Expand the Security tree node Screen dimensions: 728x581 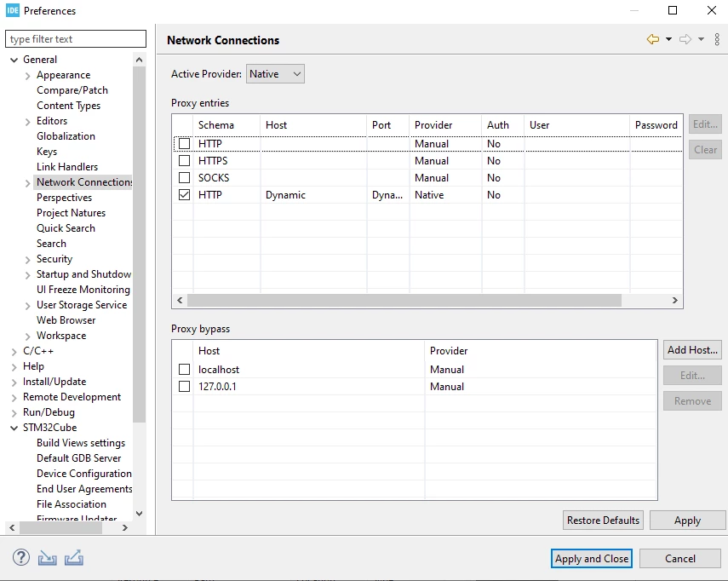pos(28,260)
